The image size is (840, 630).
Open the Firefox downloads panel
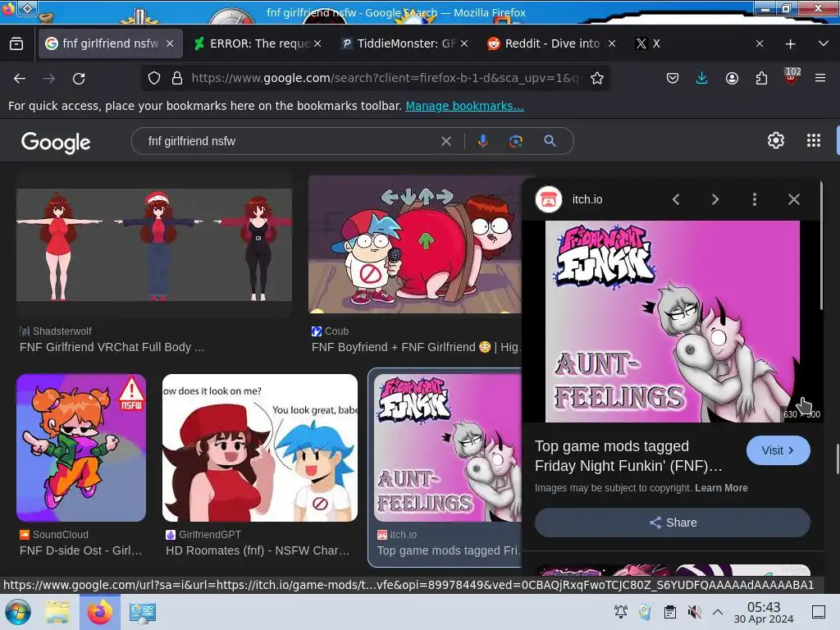pyautogui.click(x=702, y=78)
